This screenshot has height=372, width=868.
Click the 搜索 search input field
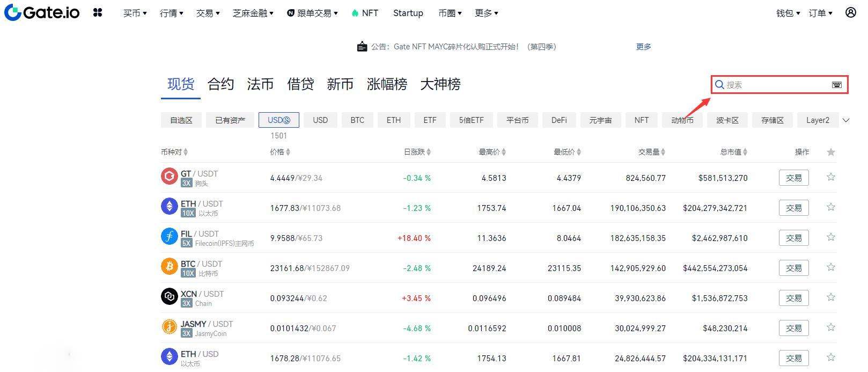[775, 85]
